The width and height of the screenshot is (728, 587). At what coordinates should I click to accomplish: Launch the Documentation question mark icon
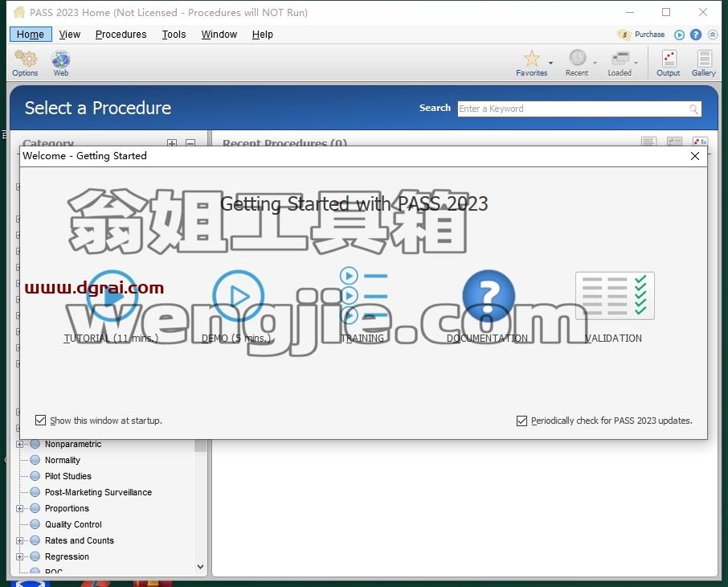coord(489,296)
